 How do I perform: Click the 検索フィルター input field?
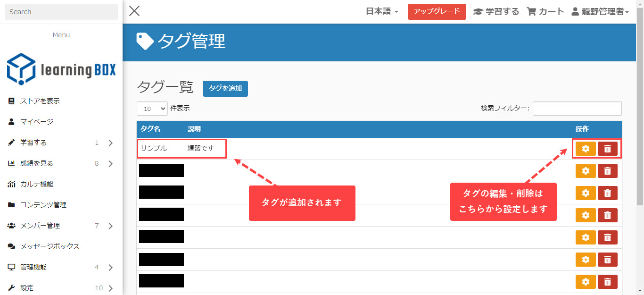click(x=577, y=109)
